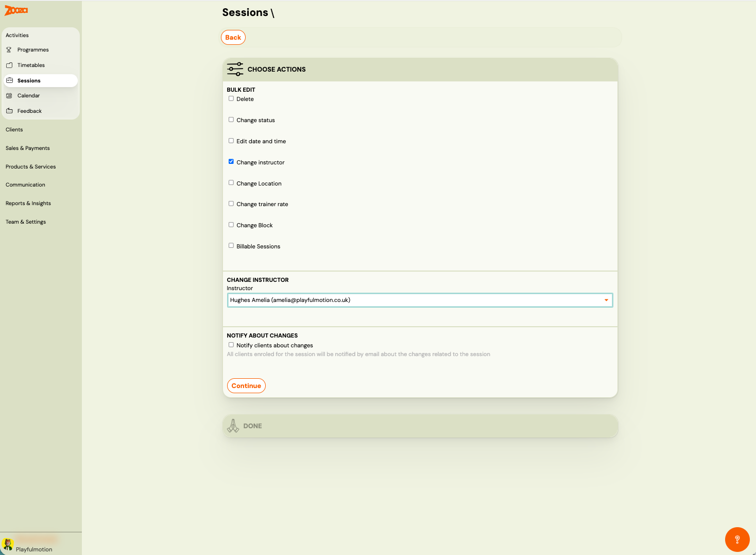Click the CHANGE INSTRUCTOR heading
Screen dimensions: 756x555
click(x=257, y=280)
